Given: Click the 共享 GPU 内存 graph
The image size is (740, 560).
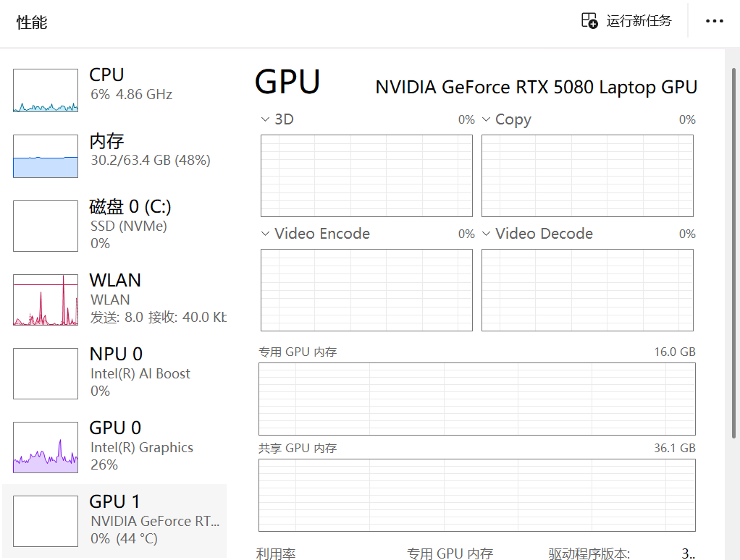Looking at the screenshot, I should click(477, 495).
